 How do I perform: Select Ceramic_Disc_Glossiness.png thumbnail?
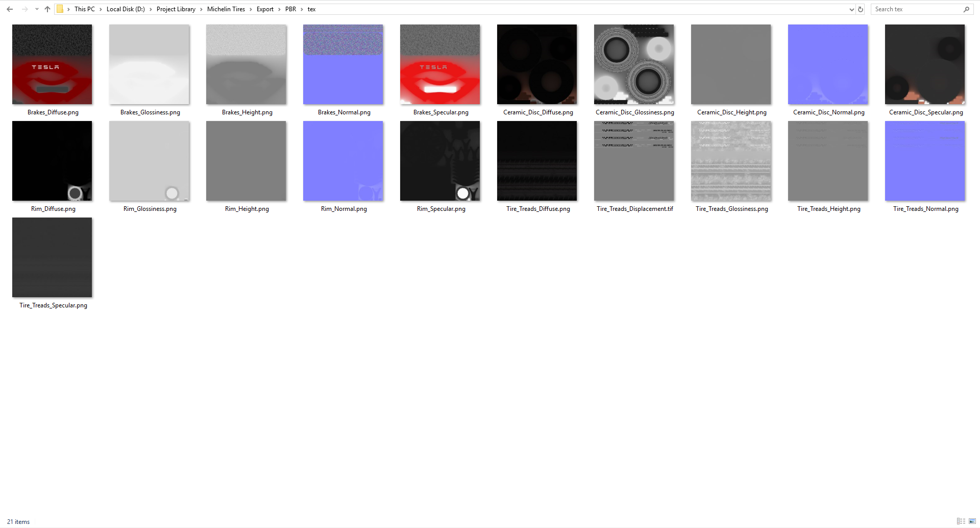[x=634, y=64]
